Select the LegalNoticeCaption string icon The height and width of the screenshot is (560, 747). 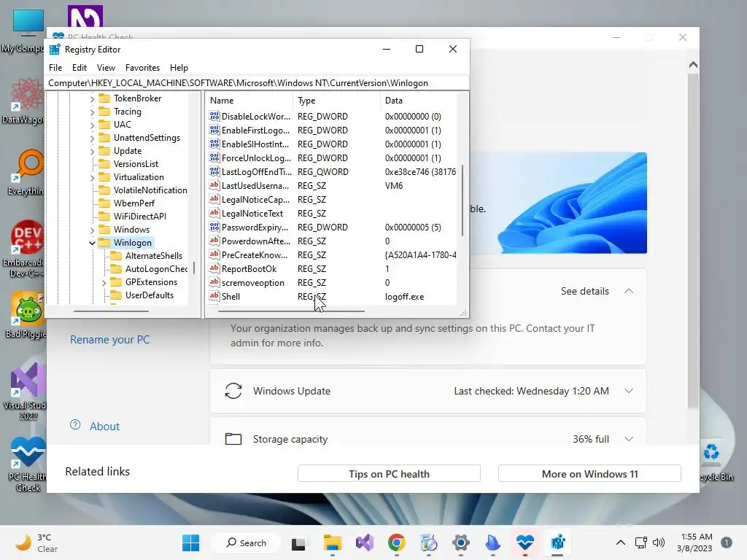214,199
